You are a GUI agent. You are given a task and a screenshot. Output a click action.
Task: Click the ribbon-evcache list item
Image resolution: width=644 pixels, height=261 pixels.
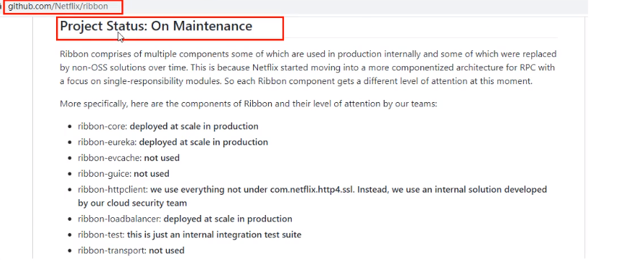[129, 158]
